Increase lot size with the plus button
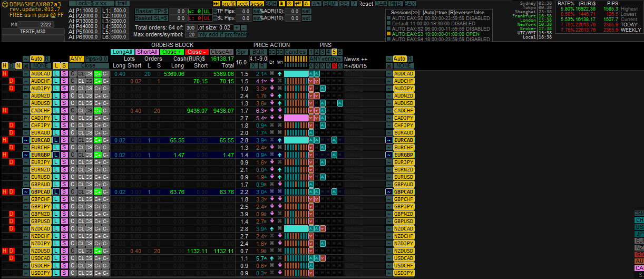 [237, 27]
